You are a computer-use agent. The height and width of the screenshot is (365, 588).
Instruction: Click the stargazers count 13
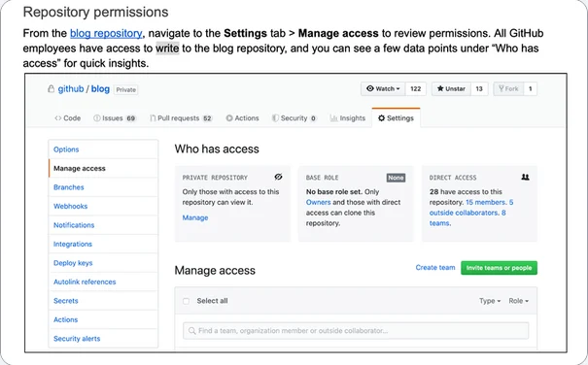(479, 88)
